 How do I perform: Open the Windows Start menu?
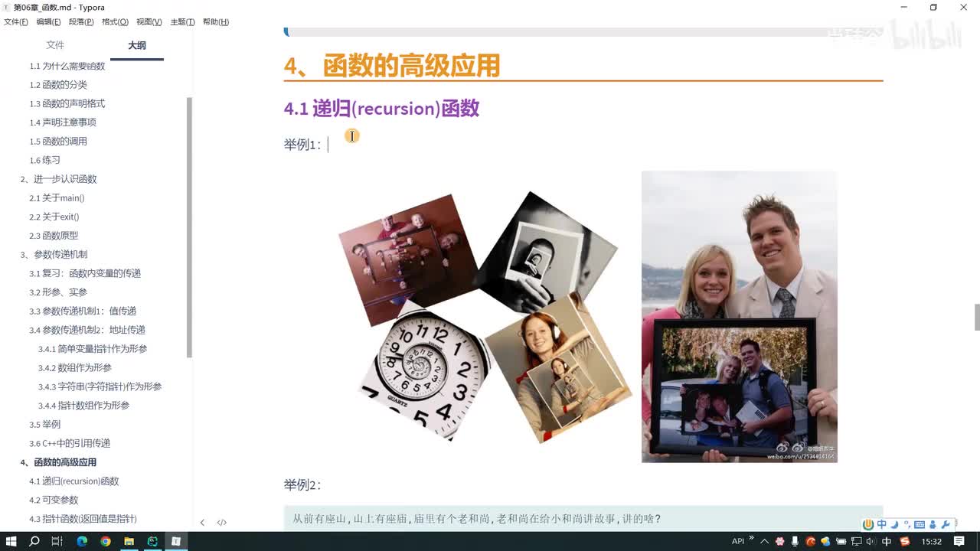(11, 541)
